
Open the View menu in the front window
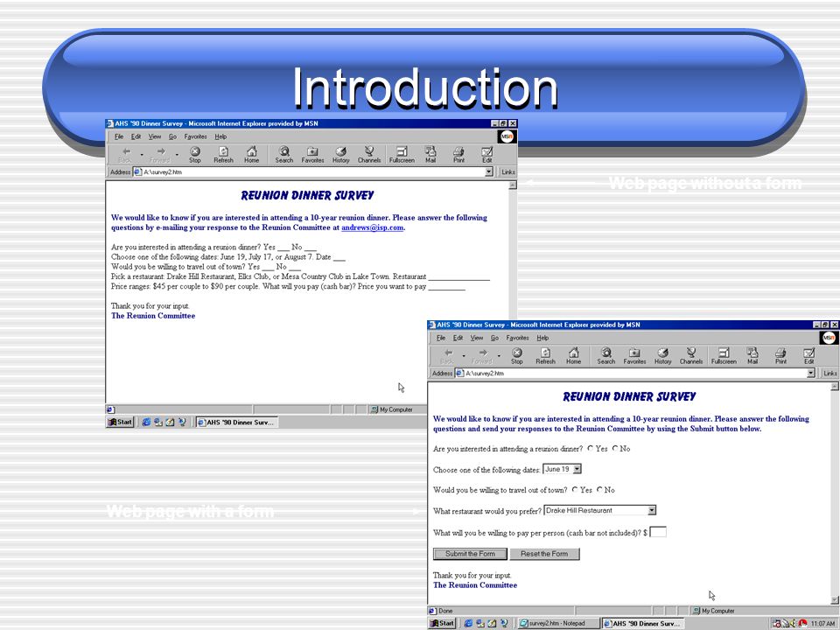[477, 338]
